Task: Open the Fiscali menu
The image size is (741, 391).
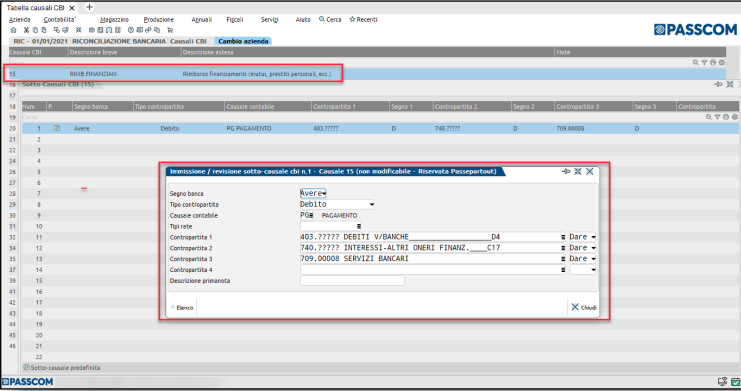Action: point(235,19)
